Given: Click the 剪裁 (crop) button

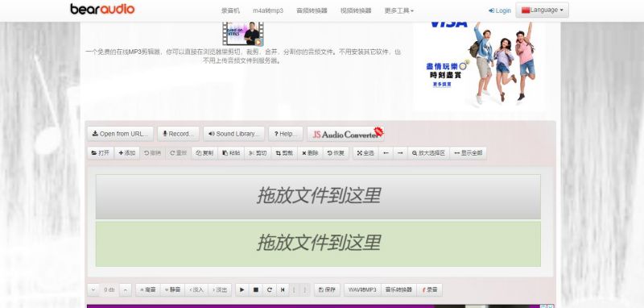Looking at the screenshot, I should (x=284, y=153).
